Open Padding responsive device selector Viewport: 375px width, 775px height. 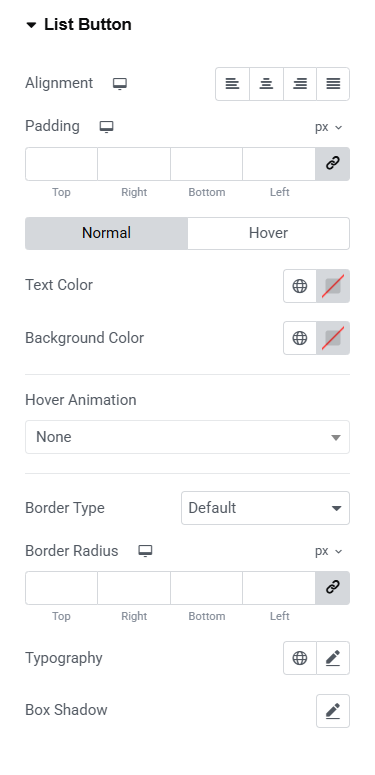tap(106, 127)
